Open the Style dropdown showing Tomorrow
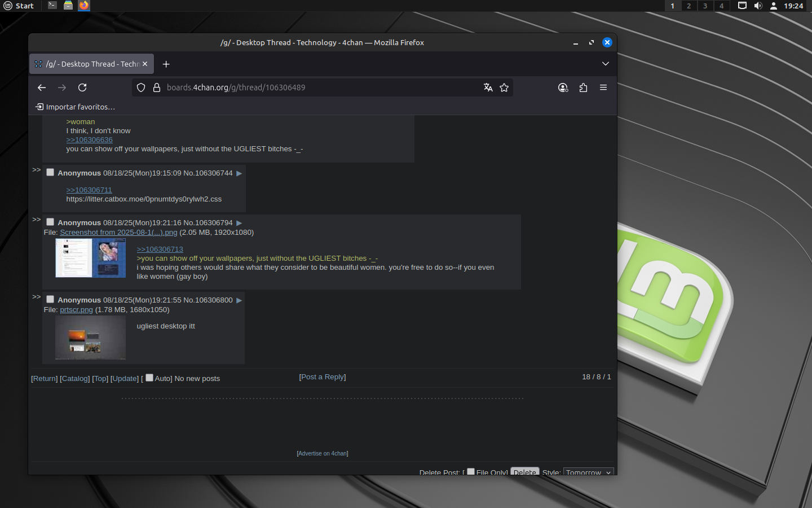812x508 pixels. coord(588,472)
